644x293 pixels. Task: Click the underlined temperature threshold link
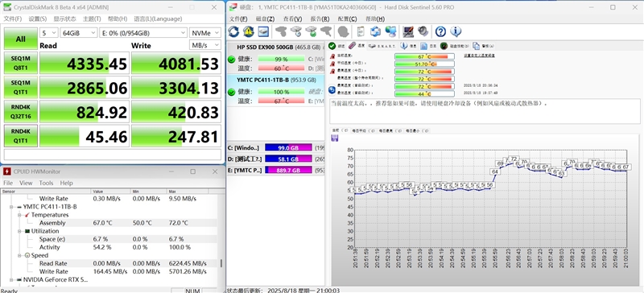tap(479, 55)
